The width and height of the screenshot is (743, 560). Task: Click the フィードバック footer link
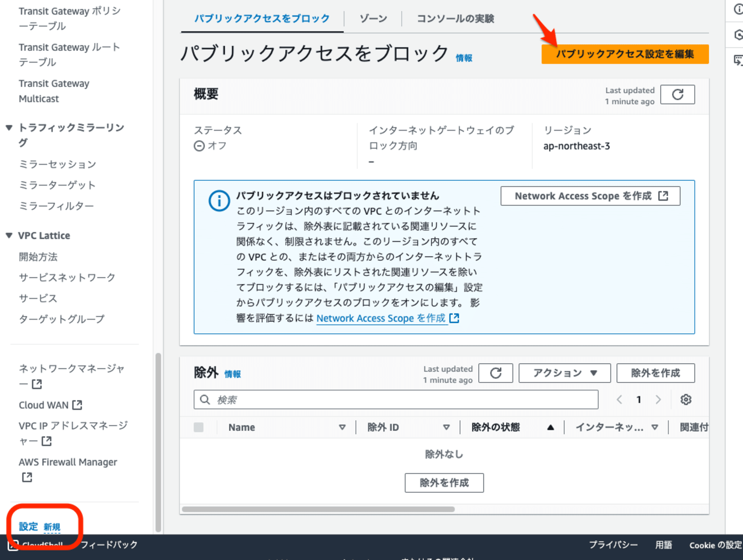pyautogui.click(x=109, y=545)
